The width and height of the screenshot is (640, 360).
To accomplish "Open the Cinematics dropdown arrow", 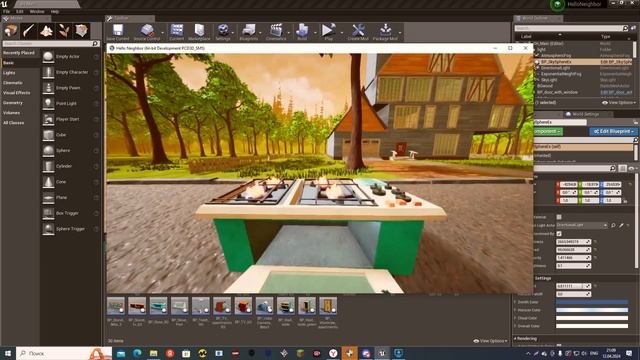I will click(x=289, y=33).
